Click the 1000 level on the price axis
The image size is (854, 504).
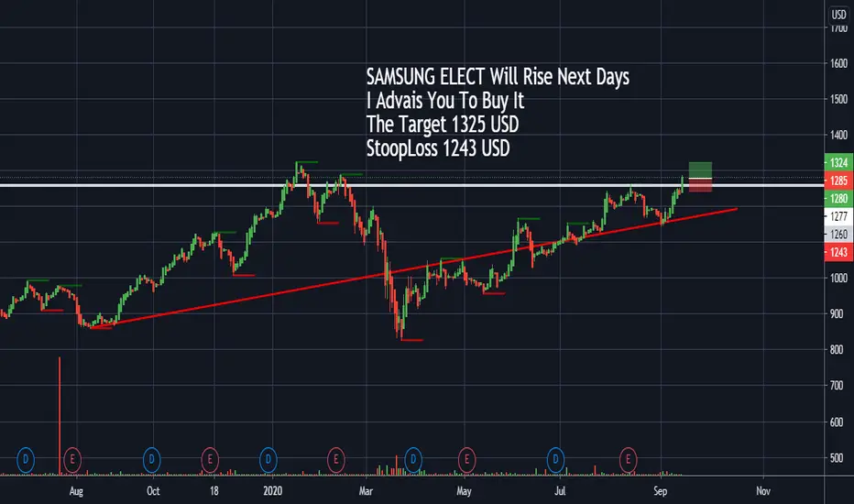[x=838, y=278]
